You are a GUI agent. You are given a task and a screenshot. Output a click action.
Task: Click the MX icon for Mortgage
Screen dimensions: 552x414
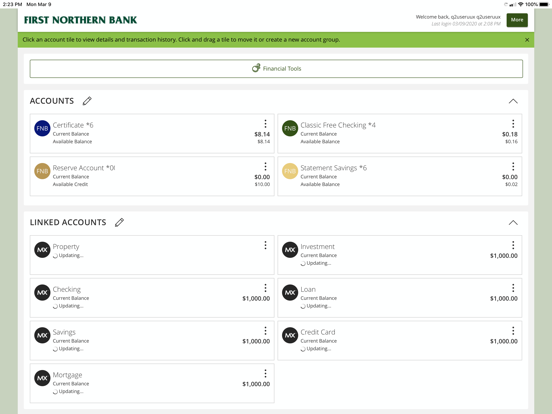[42, 378]
